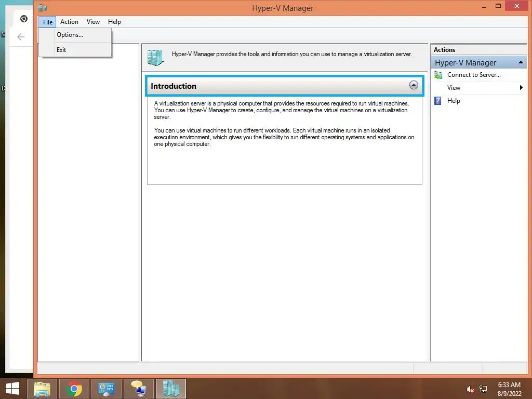Click the Actions pane title
The width and height of the screenshot is (532, 399).
point(444,50)
